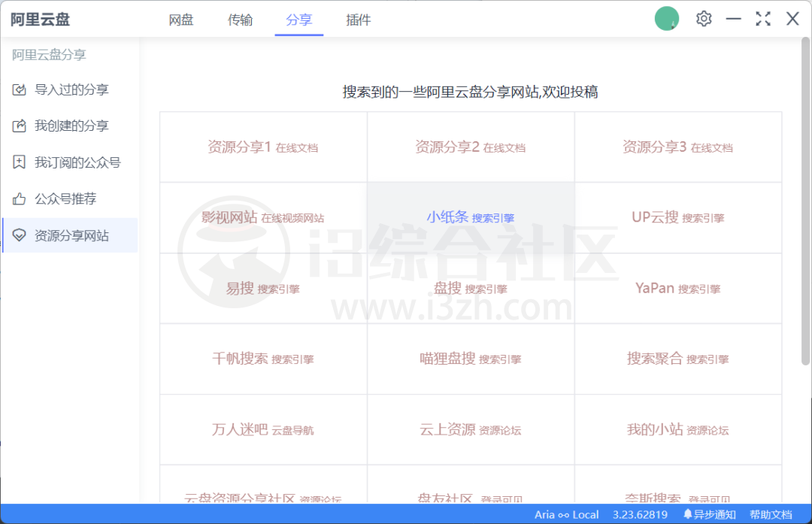Open 搜索聚合 search engine

point(677,359)
